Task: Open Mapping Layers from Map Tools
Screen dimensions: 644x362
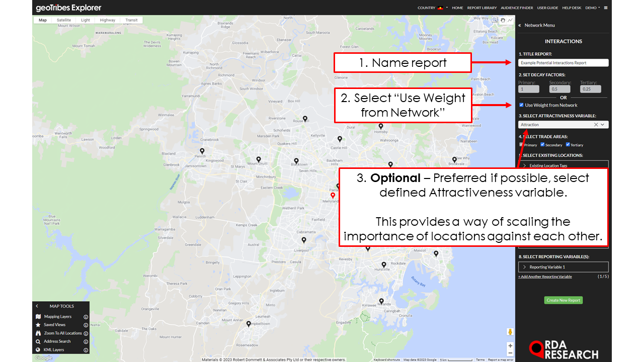Action: click(58, 317)
